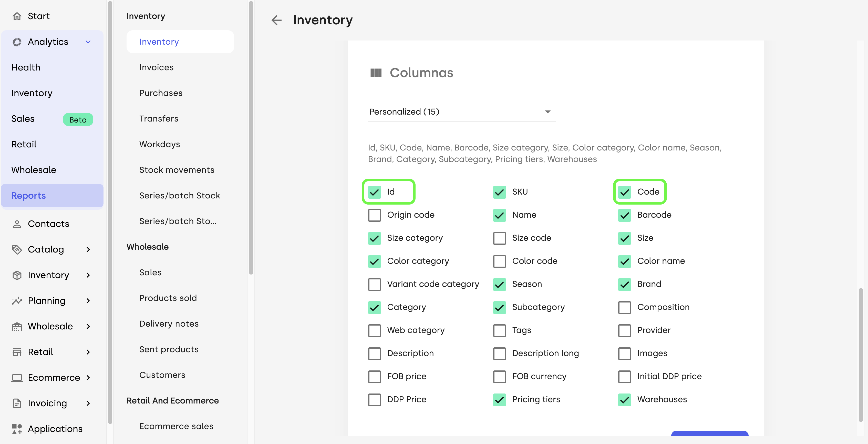Click the reports list scrollbar
868x444 pixels.
[251, 138]
